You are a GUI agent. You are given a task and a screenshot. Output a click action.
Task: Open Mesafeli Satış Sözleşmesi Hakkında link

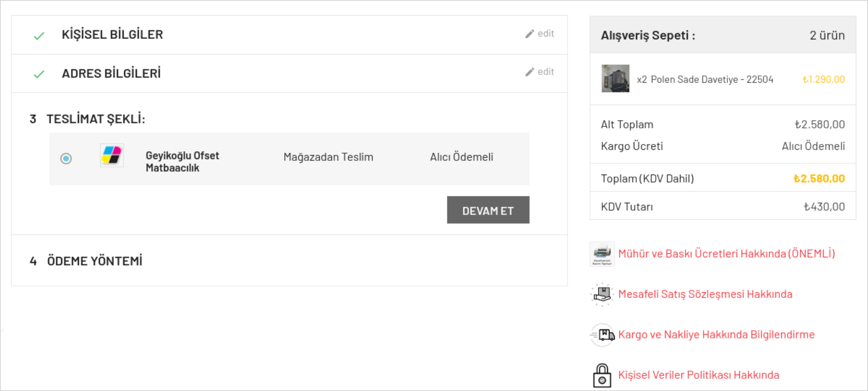[x=705, y=294]
